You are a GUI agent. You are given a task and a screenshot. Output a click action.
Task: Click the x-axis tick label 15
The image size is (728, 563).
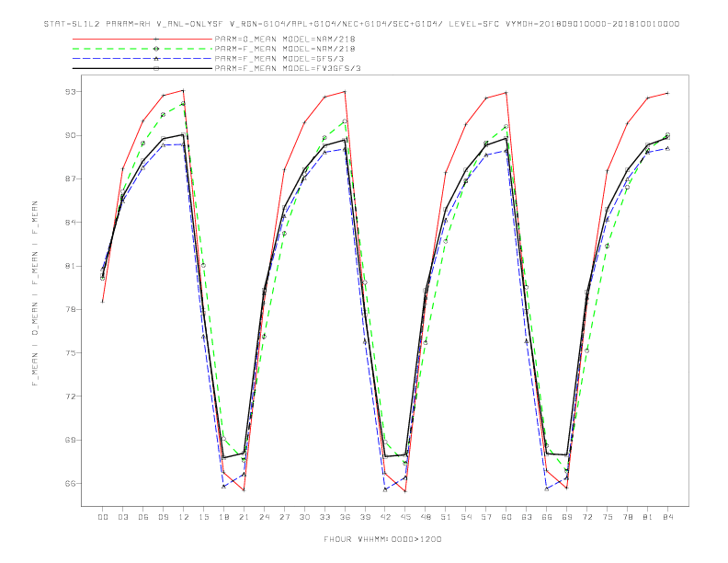(x=203, y=517)
